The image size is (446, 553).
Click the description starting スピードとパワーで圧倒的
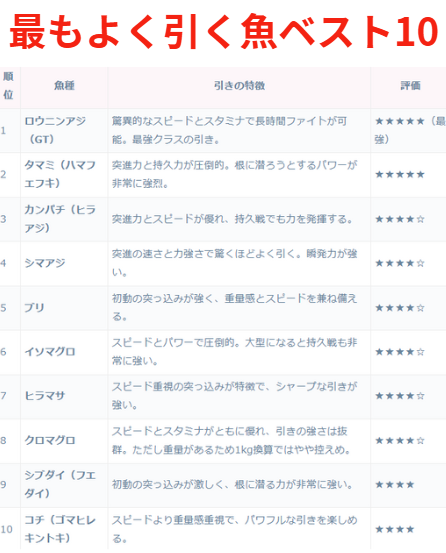click(x=234, y=352)
